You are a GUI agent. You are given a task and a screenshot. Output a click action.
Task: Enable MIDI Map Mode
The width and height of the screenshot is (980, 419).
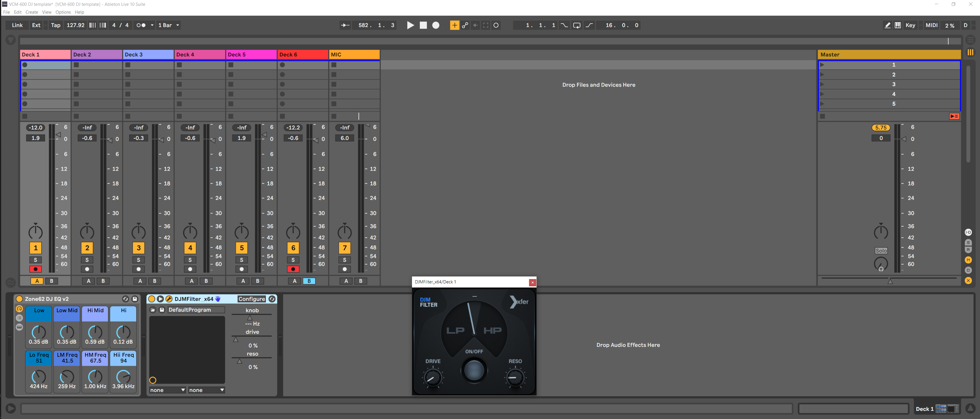(x=931, y=25)
